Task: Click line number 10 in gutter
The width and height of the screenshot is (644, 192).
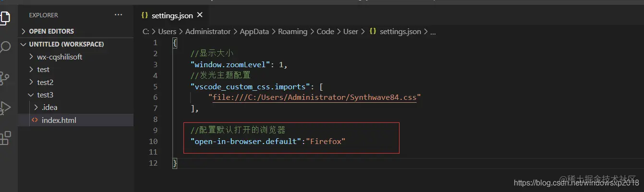Action: [153, 142]
